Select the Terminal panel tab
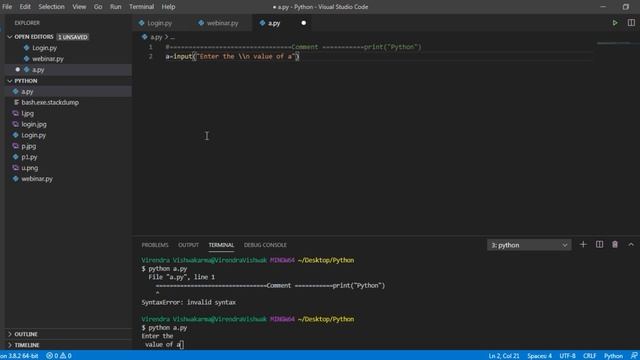This screenshot has height=360, width=640. click(x=221, y=245)
